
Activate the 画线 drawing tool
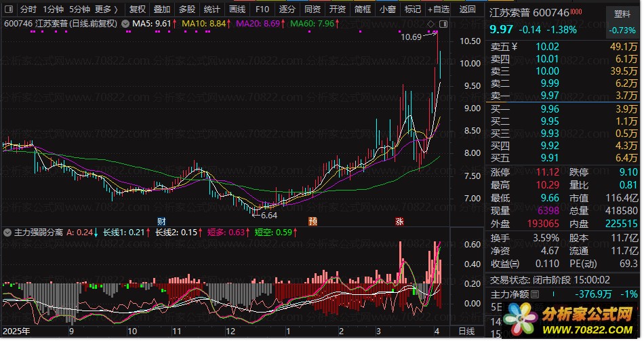click(x=237, y=9)
